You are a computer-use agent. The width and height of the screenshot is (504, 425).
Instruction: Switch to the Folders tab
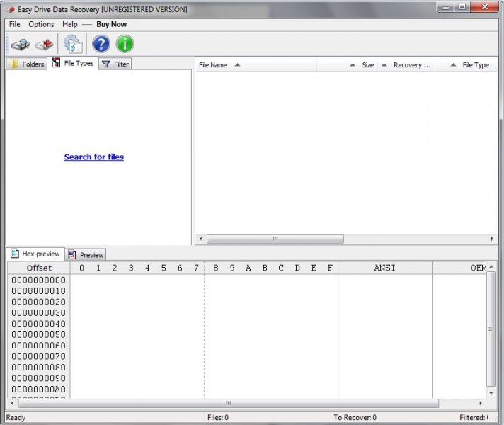point(27,64)
